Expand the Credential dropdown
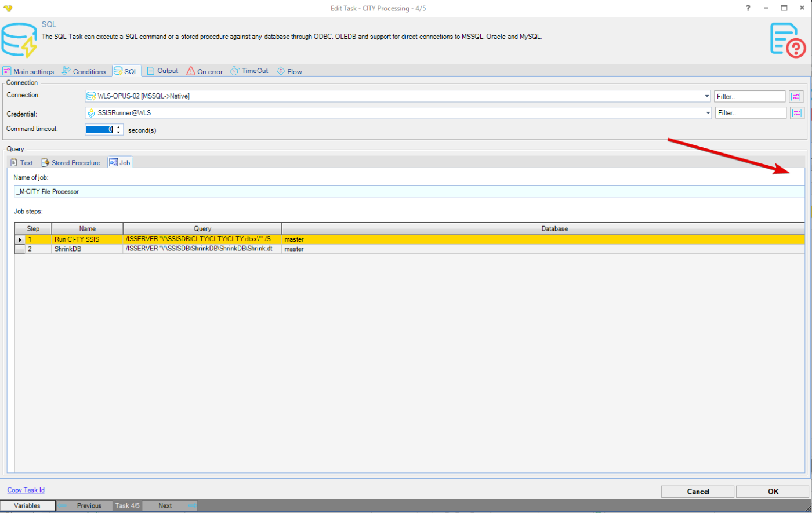Screen dimensions: 812x513 click(x=708, y=113)
